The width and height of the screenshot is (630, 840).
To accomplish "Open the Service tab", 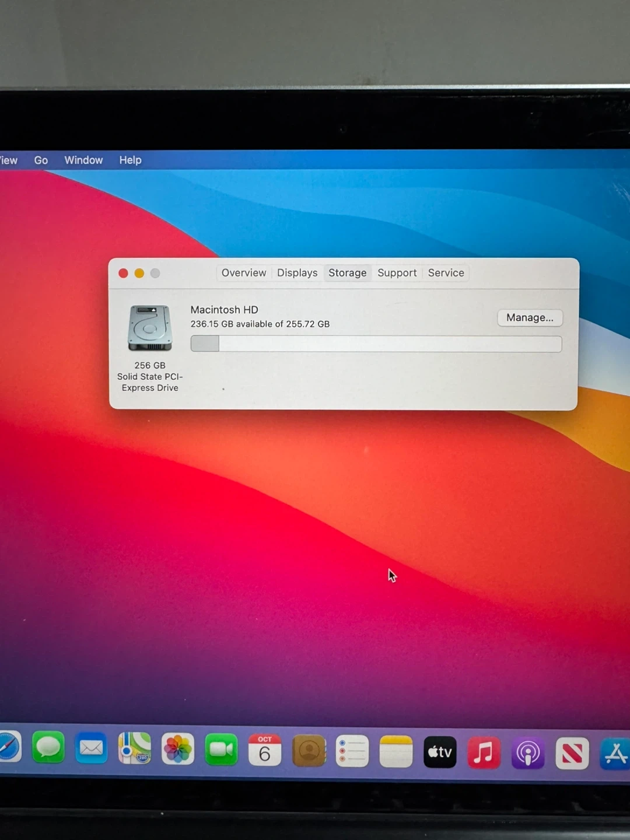I will (446, 273).
